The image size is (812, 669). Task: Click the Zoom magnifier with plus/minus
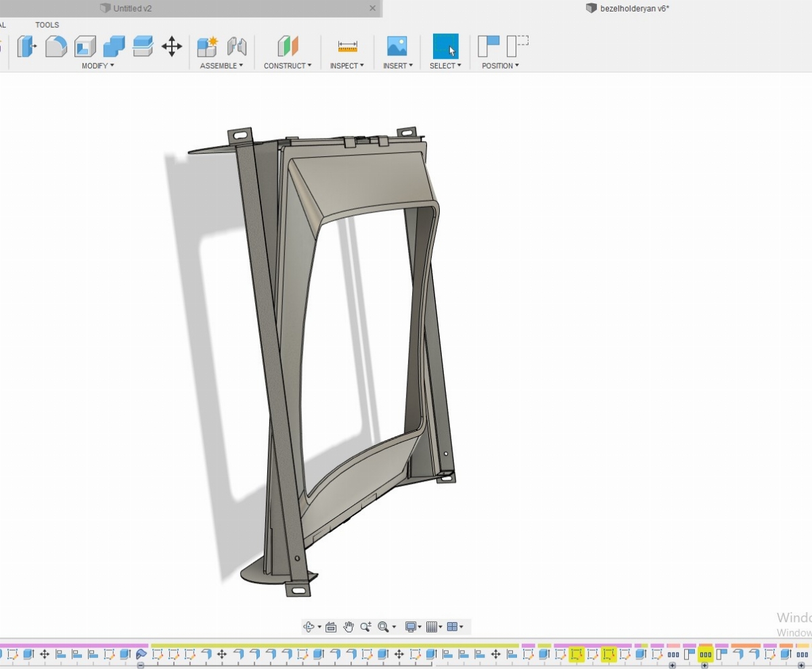(366, 627)
